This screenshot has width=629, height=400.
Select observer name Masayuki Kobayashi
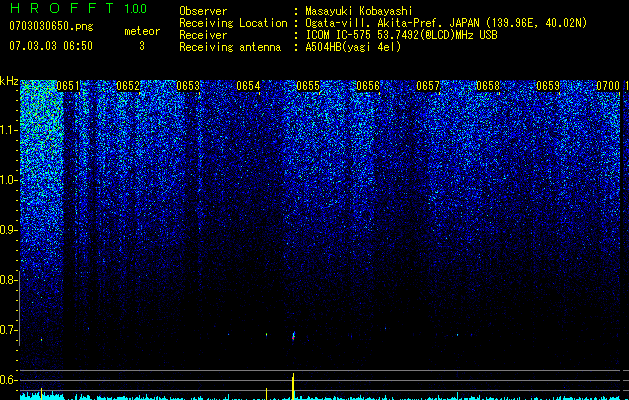359,11
